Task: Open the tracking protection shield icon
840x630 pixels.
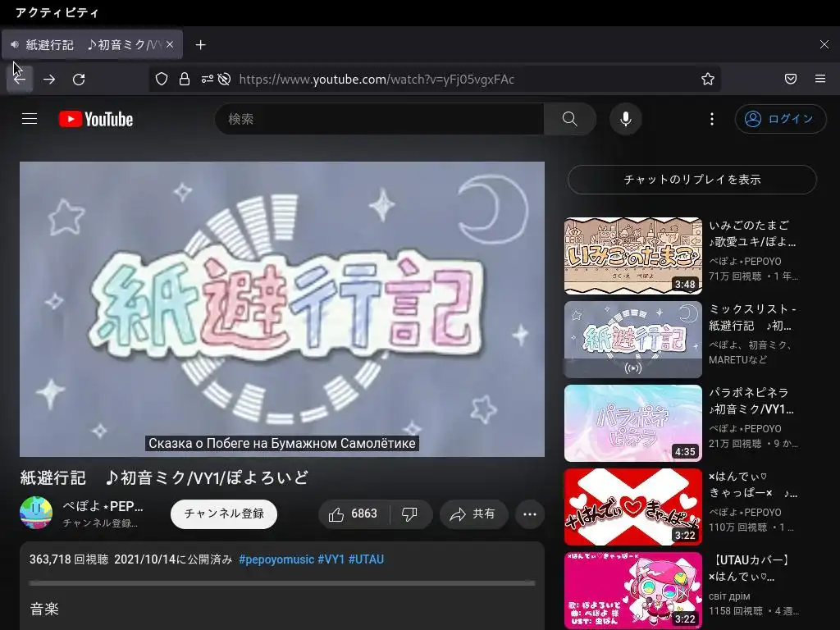Action: coord(162,80)
